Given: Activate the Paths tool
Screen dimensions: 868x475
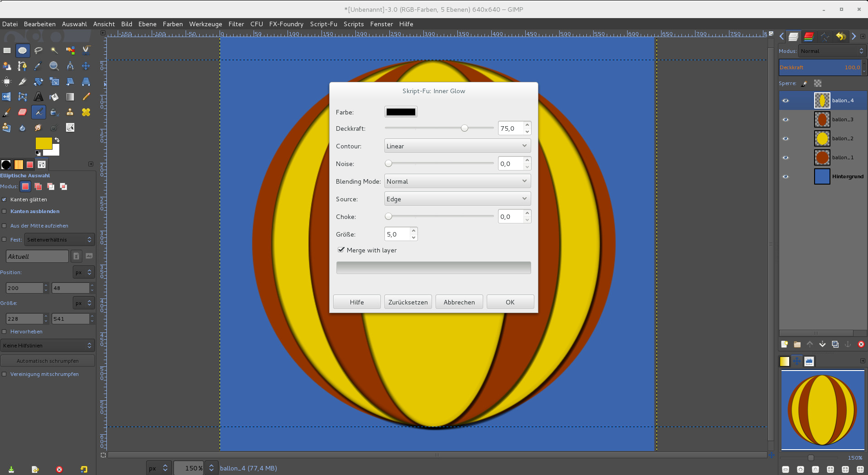Looking at the screenshot, I should [x=22, y=66].
